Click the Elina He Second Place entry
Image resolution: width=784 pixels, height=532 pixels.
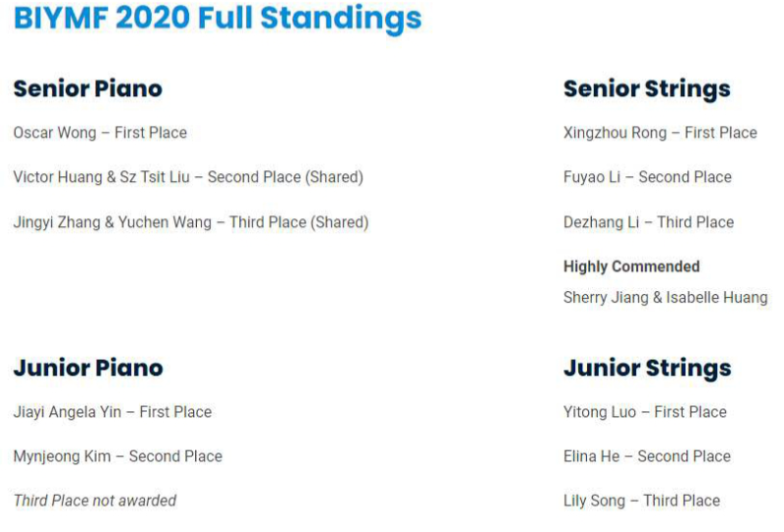[x=647, y=456]
